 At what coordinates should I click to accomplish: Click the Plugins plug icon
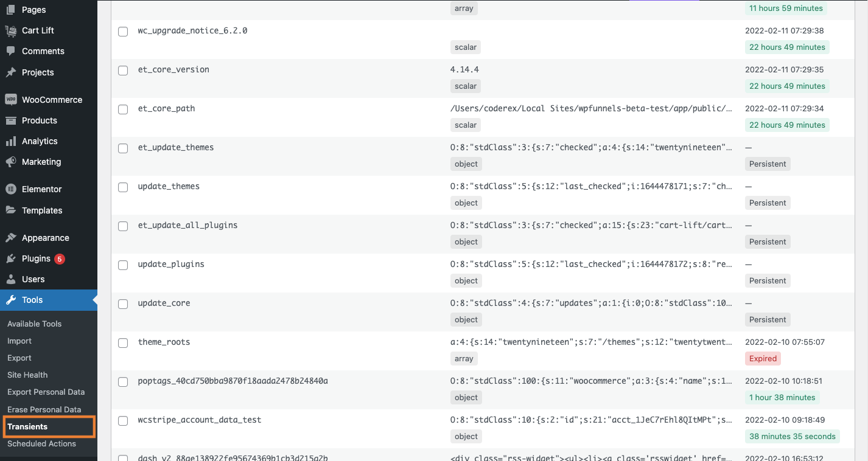click(x=11, y=258)
